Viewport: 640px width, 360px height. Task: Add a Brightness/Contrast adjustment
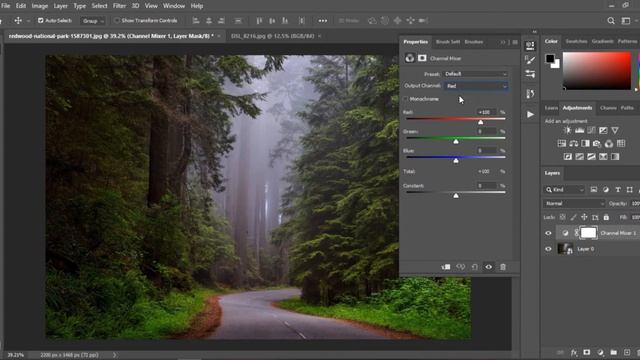567,131
